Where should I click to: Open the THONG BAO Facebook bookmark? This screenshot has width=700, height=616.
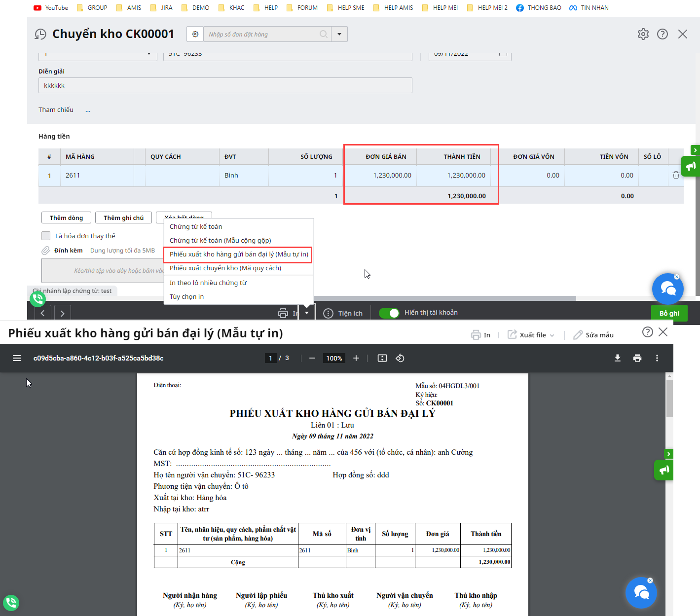tap(539, 8)
